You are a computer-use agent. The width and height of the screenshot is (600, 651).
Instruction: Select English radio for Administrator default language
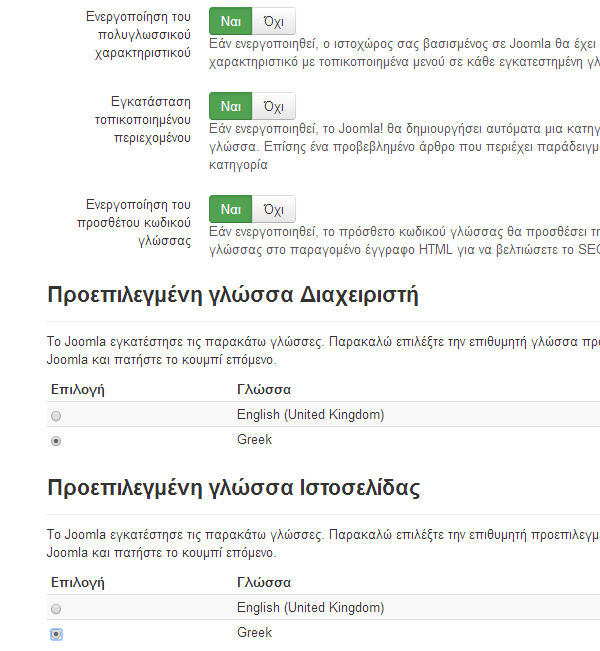[x=56, y=416]
